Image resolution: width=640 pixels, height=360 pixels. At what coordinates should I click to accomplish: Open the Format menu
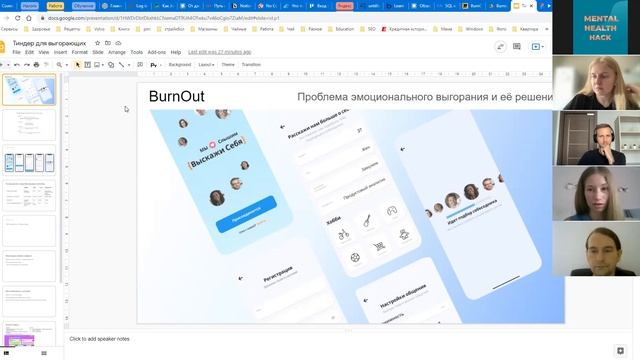click(x=80, y=52)
